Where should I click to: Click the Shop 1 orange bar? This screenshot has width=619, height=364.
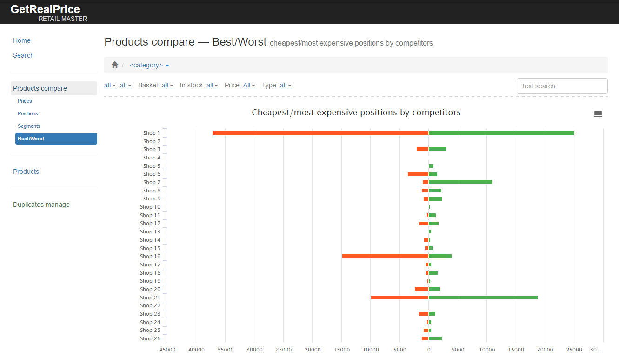[320, 133]
